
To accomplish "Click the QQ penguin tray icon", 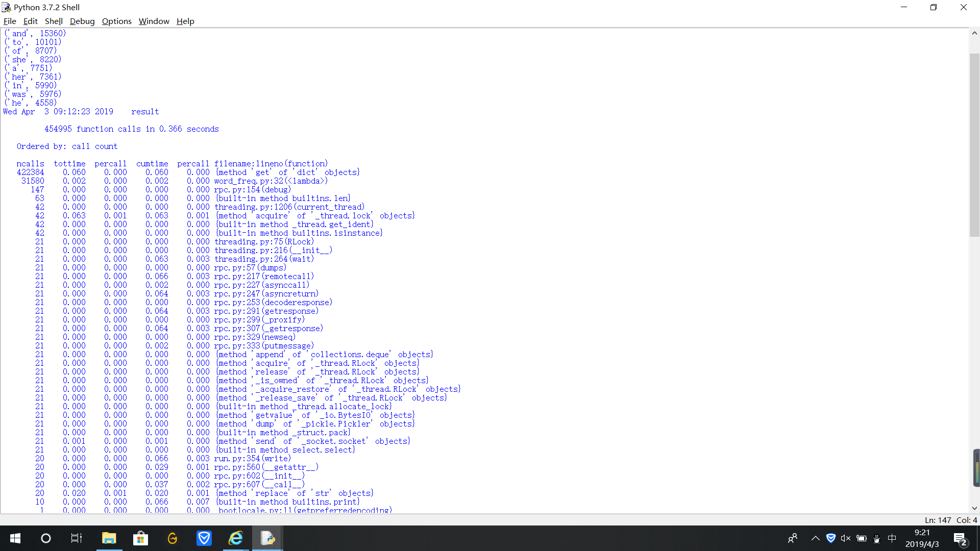I will point(877,538).
